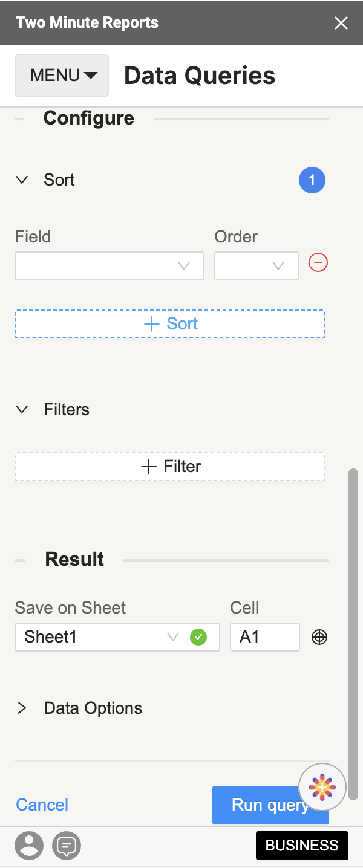Screen dimensions: 363x868
Task: Open the chat feedback icon
Action: click(x=67, y=846)
